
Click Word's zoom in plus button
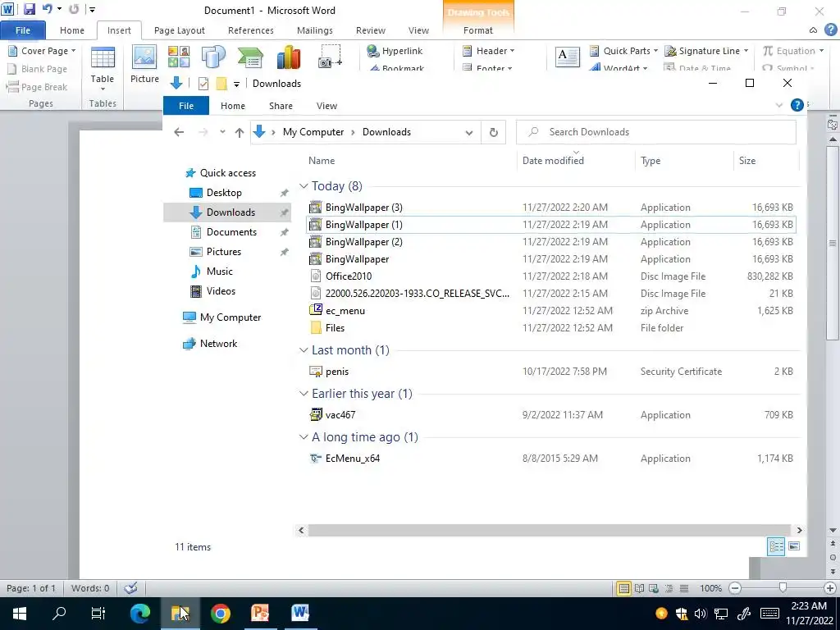click(829, 588)
